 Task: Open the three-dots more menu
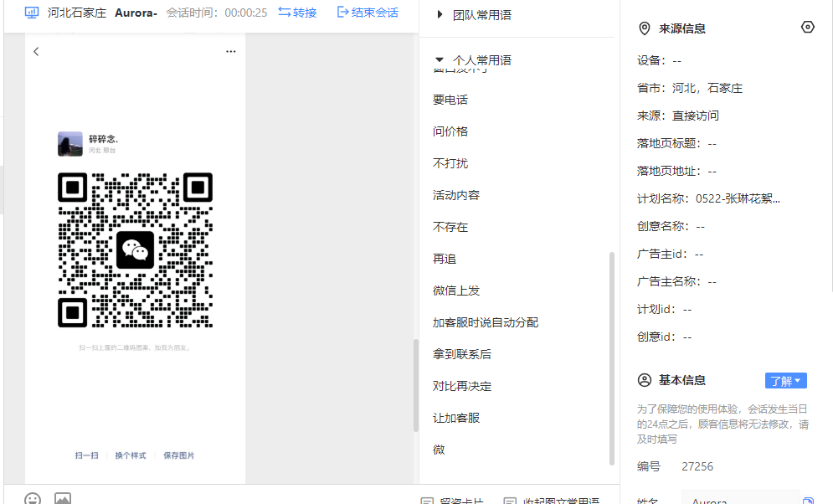pos(230,52)
